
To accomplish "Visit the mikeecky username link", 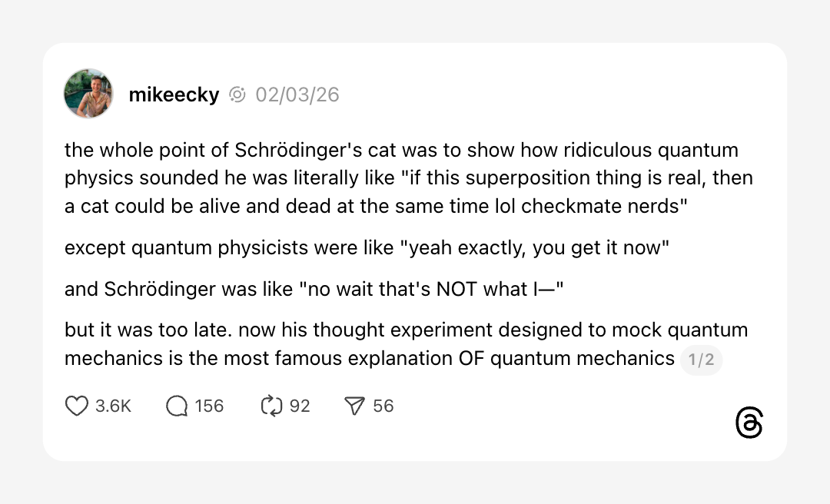I will [x=174, y=94].
